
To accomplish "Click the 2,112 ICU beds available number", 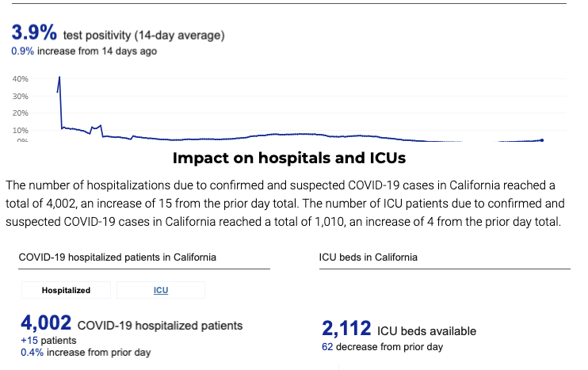I will tap(345, 330).
